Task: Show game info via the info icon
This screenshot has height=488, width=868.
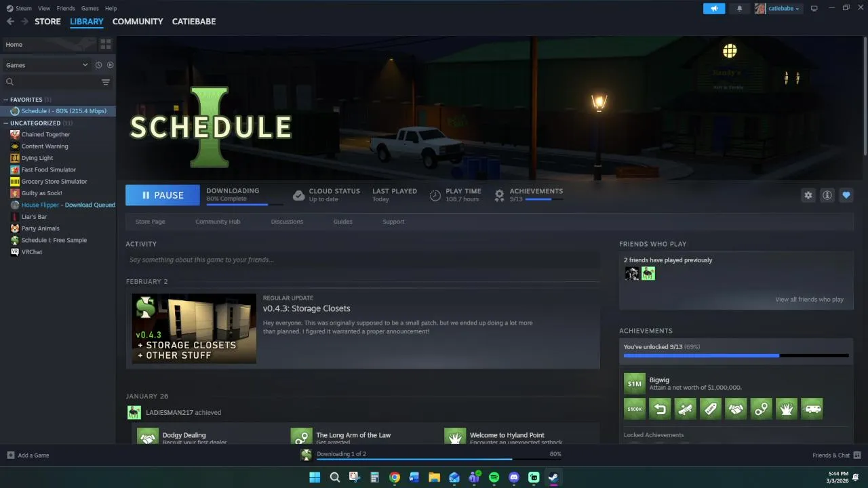Action: click(827, 195)
